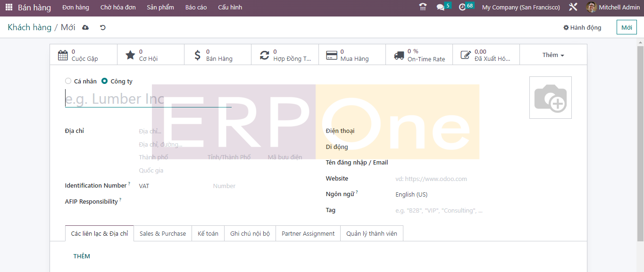
Task: Upload a photo via the camera placeholder
Action: [550, 98]
